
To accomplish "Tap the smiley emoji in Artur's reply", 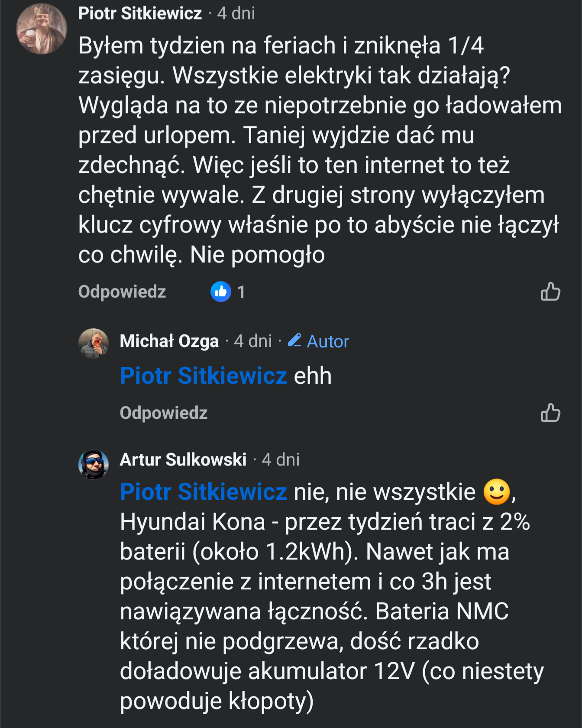I will point(497,492).
